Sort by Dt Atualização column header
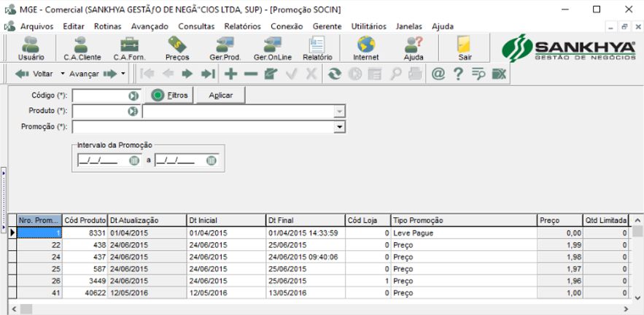 (147, 220)
